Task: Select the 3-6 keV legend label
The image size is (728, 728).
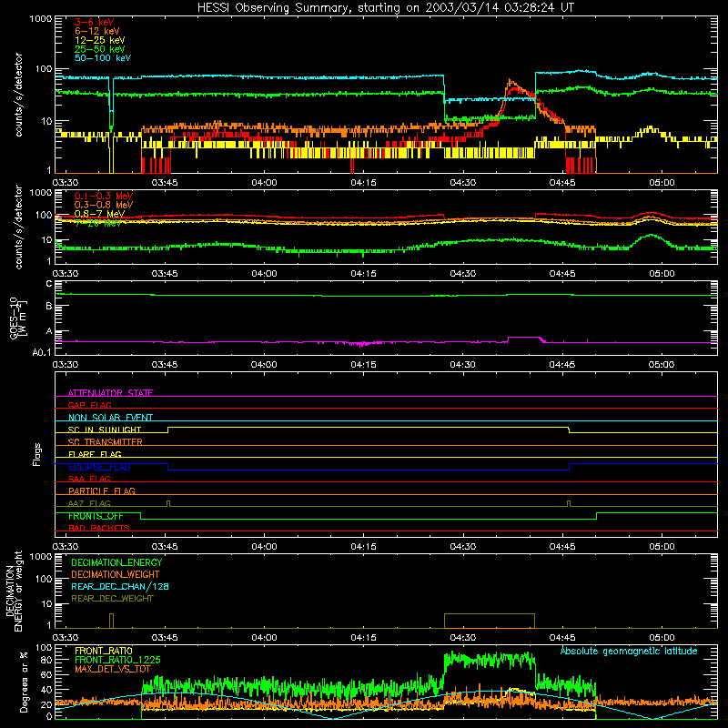Action: 95,22
